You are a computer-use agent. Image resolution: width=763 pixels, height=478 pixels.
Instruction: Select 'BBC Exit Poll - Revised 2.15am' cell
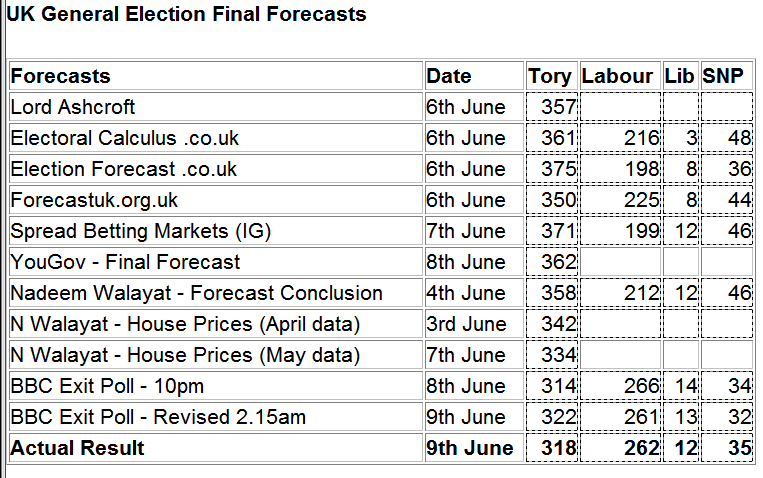[158, 417]
